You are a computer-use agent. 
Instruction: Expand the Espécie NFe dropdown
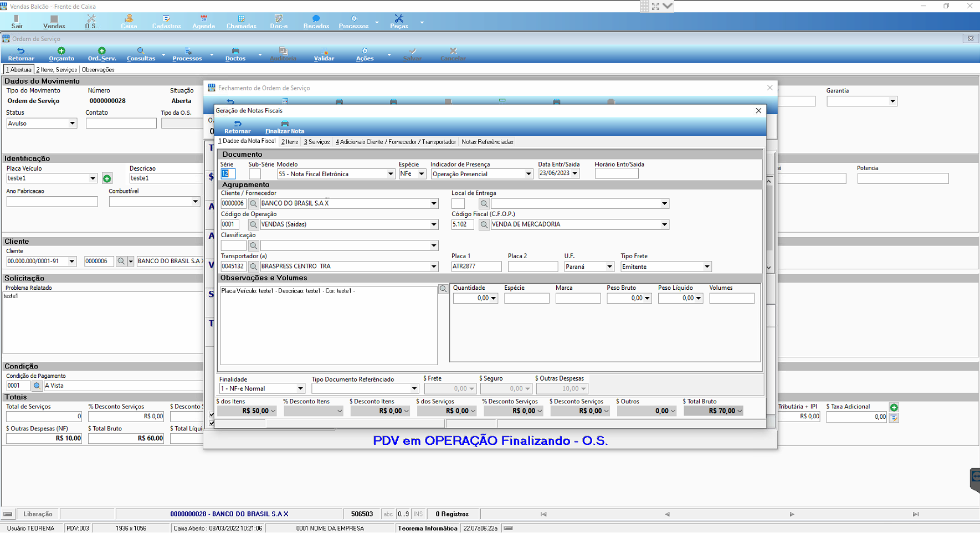pyautogui.click(x=421, y=174)
